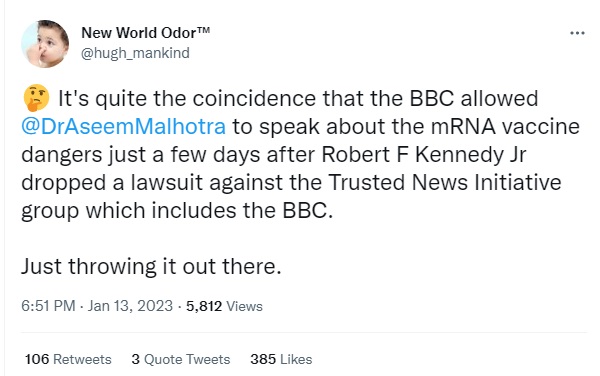
Task: Click the thinking face emoji
Action: [x=36, y=98]
